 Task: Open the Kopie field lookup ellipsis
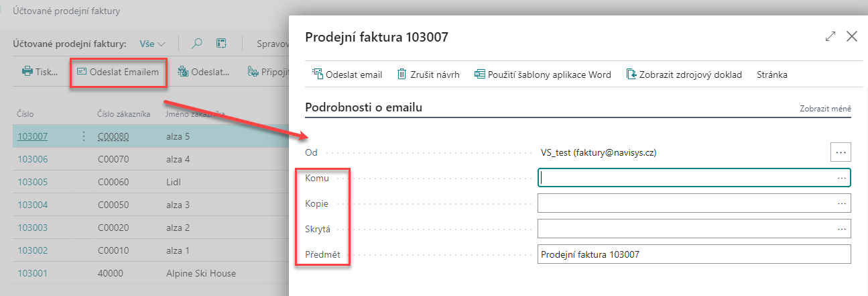pyautogui.click(x=842, y=203)
